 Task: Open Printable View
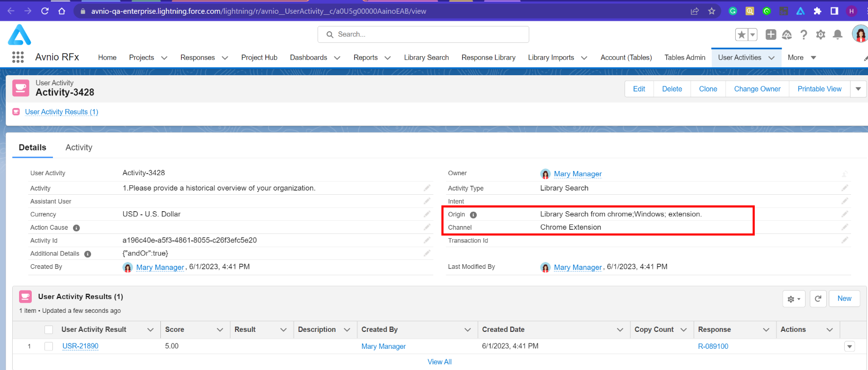coord(819,89)
